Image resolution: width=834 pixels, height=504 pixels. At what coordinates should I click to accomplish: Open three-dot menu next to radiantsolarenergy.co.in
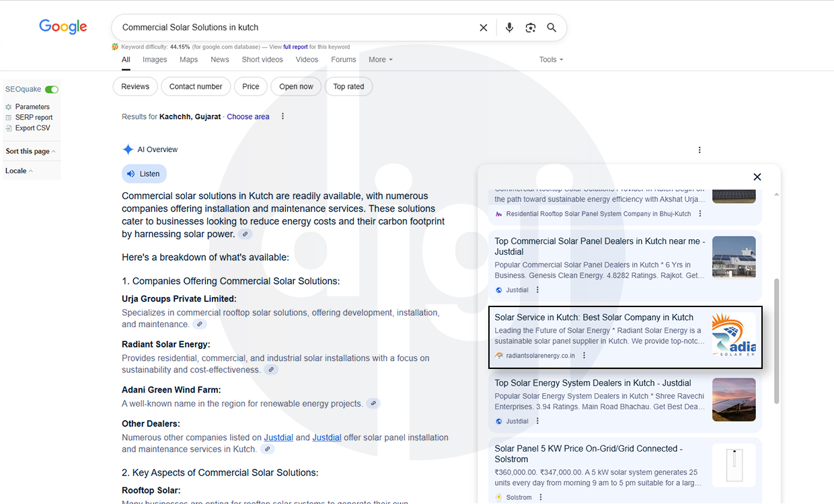[584, 355]
